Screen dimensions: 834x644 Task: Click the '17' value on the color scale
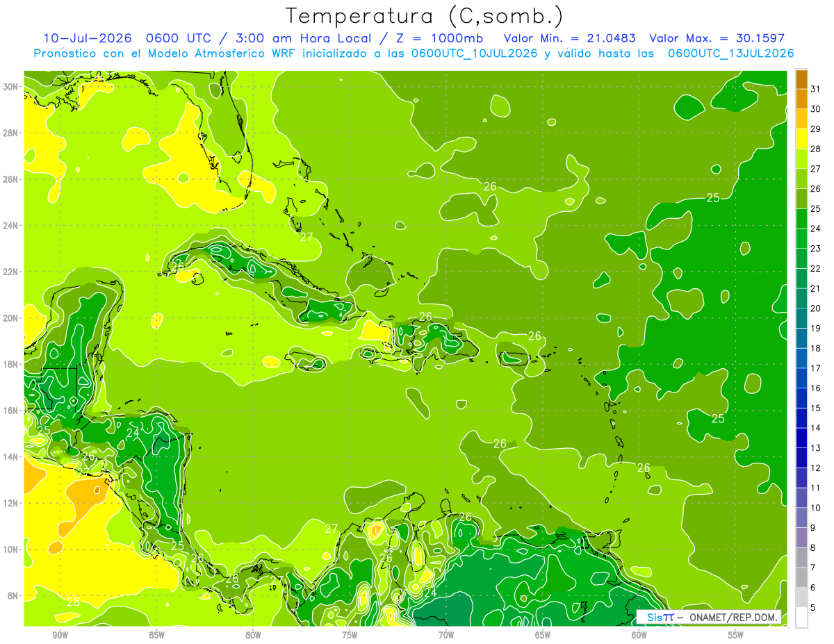point(816,368)
